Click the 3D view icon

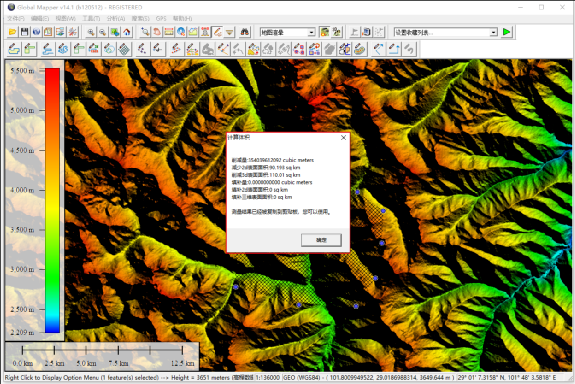(x=337, y=32)
